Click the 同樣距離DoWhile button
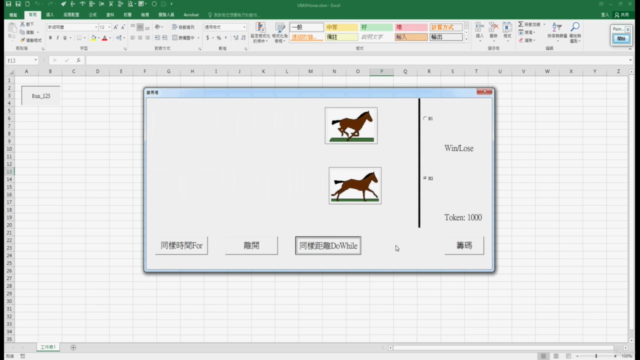The height and width of the screenshot is (360, 640). click(328, 246)
